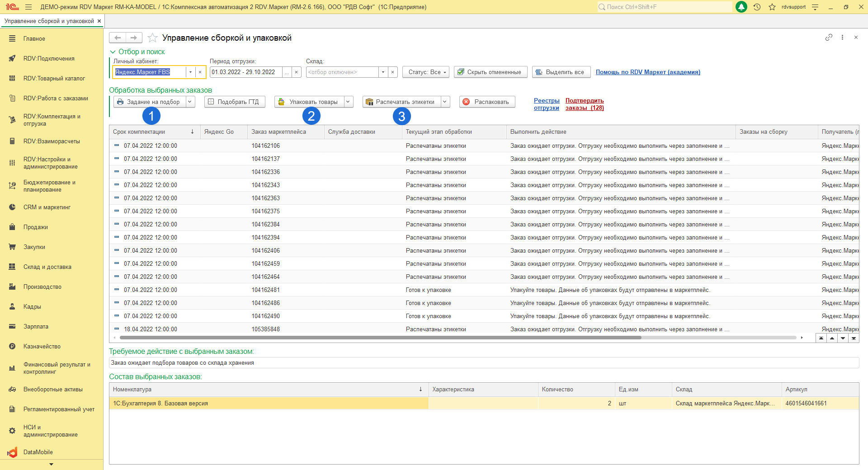The image size is (868, 470).
Task: Open the main menu hamburger icon
Action: [28, 7]
